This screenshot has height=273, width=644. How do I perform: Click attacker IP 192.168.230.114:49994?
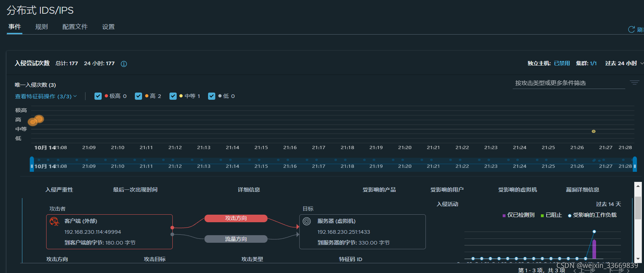coord(93,232)
